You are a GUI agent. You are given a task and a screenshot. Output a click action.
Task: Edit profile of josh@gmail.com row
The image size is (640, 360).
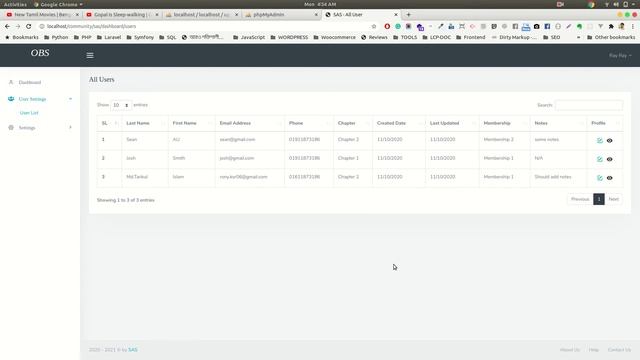pos(600,159)
